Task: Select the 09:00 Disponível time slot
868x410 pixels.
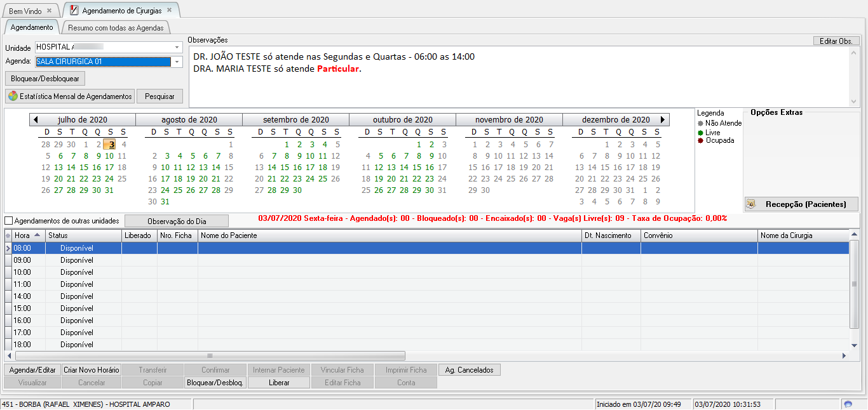Action: 76,260
